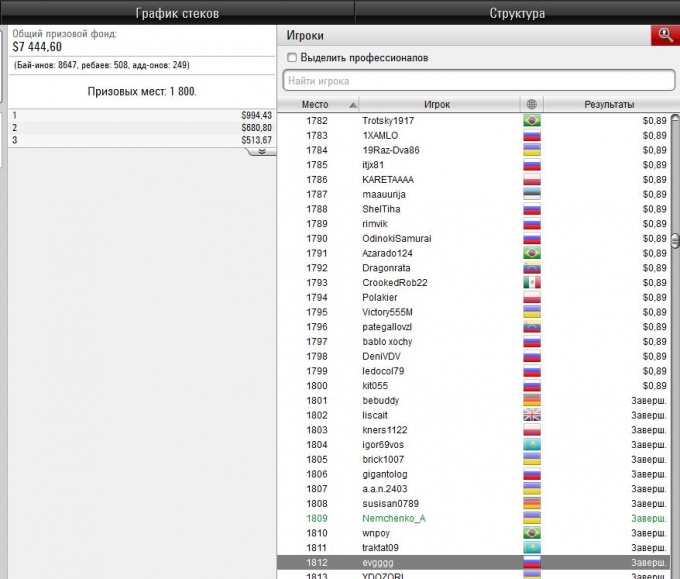The image size is (680, 579).
Task: Select player row itjx81
Action: 474,165
